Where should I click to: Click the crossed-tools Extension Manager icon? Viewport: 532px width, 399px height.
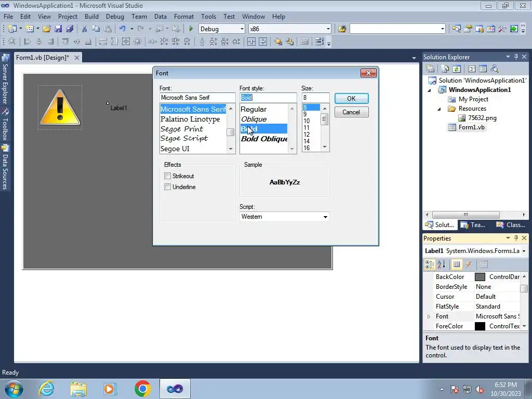502,29
